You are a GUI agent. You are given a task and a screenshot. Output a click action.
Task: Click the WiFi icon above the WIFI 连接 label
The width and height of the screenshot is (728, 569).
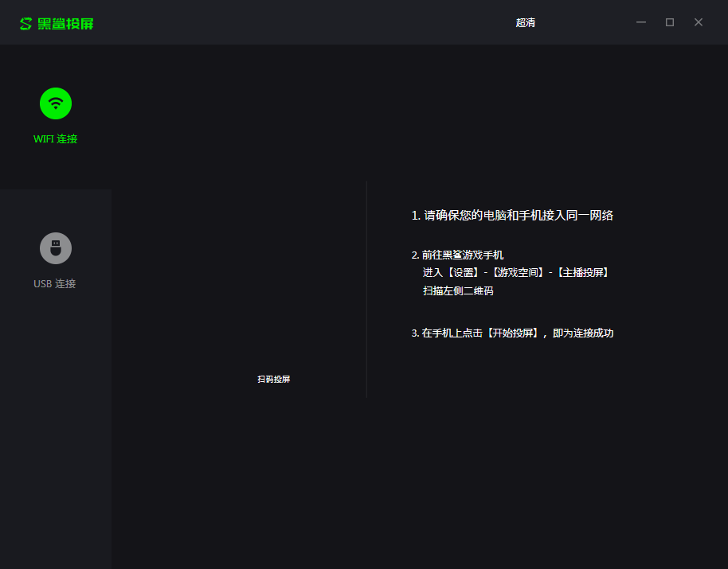coord(55,103)
